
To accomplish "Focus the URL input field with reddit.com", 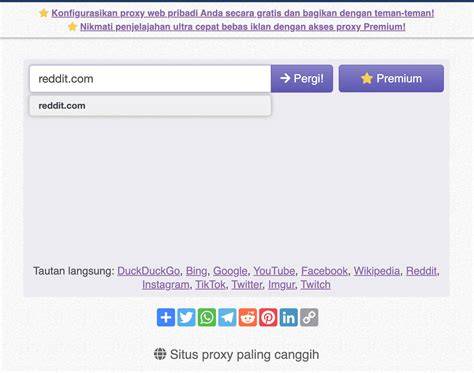I will [x=150, y=79].
